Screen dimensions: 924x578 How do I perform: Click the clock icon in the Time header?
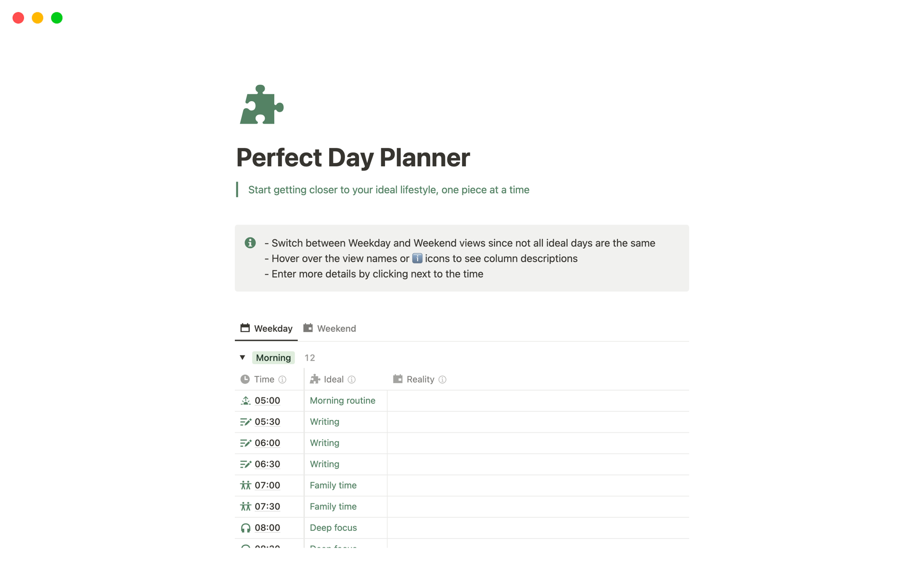[245, 379]
